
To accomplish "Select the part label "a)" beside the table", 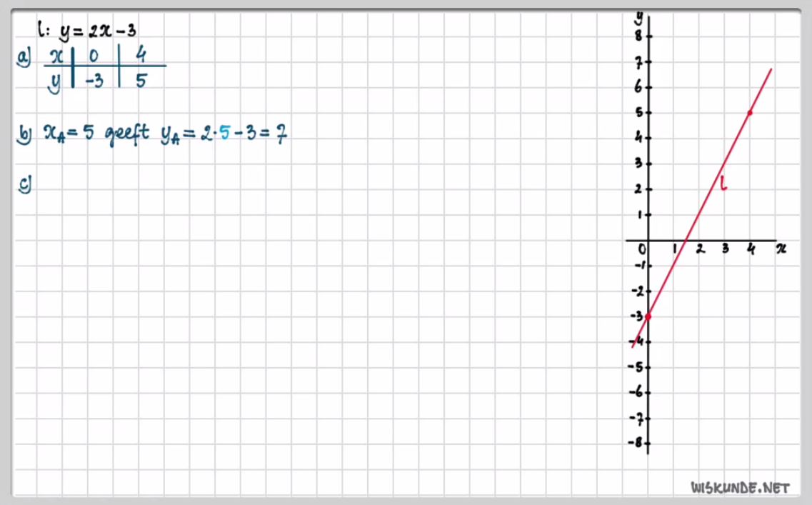I will pos(24,57).
